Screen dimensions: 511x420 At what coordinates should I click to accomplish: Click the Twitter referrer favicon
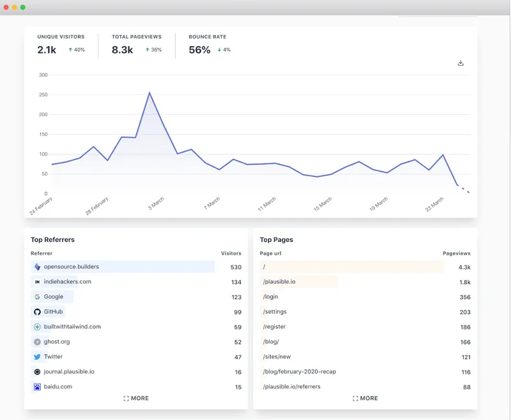tap(37, 356)
